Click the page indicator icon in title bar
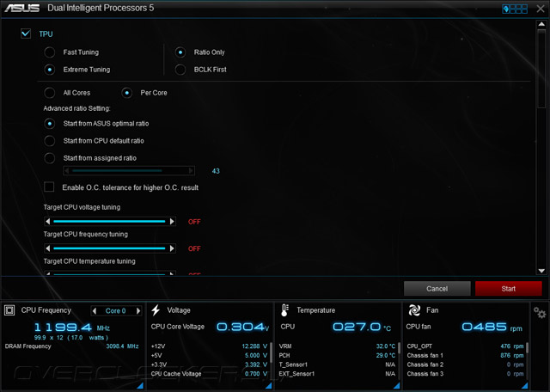The height and width of the screenshot is (392, 550). pyautogui.click(x=515, y=9)
